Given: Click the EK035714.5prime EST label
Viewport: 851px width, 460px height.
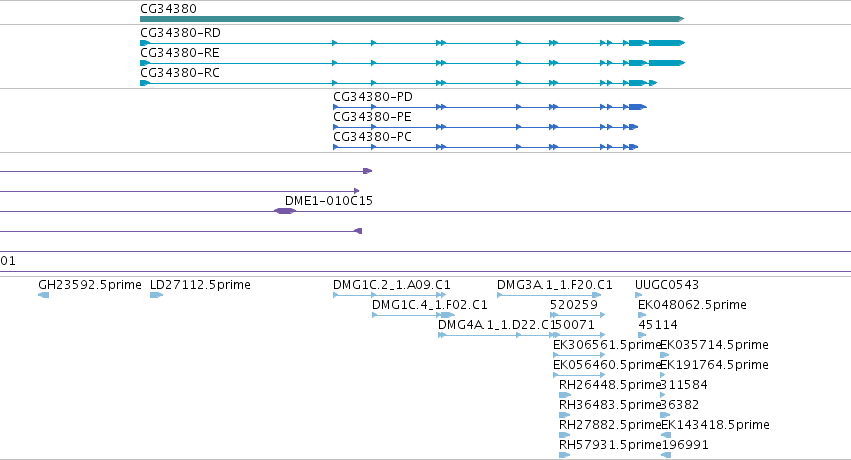Looking at the screenshot, I should click(714, 346).
